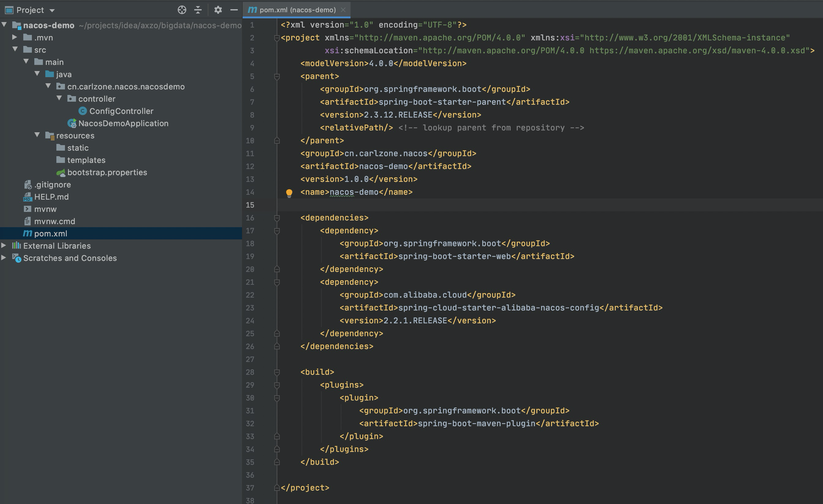
Task: Open the Project panel settings gear
Action: 218,10
